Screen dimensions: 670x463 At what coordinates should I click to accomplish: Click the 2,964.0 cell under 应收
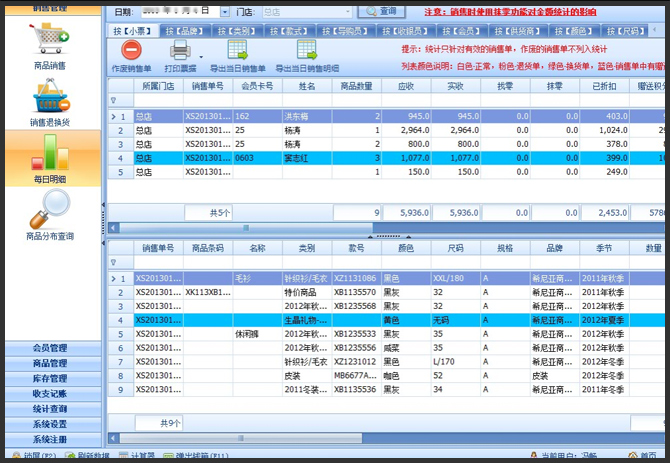(406, 130)
